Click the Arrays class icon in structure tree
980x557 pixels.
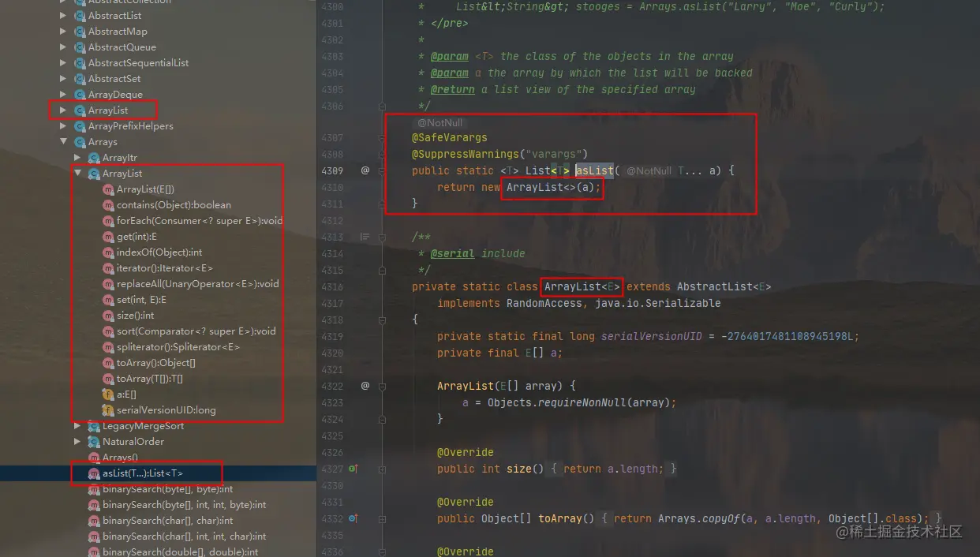click(80, 142)
